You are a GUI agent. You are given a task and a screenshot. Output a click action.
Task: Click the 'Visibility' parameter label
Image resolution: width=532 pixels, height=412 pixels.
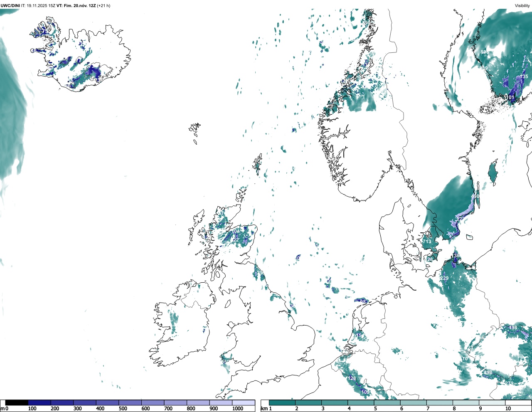coord(522,6)
